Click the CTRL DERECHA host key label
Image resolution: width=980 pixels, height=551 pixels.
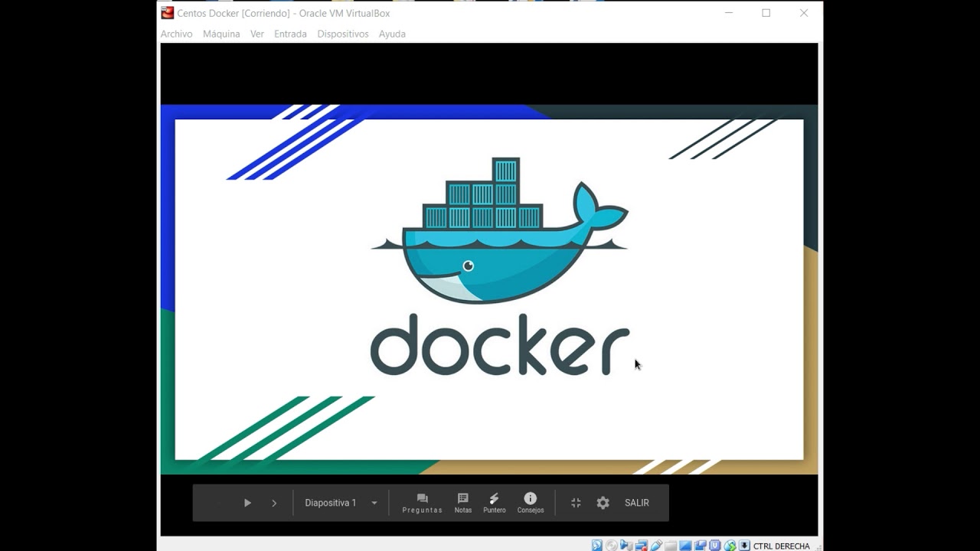[782, 546]
